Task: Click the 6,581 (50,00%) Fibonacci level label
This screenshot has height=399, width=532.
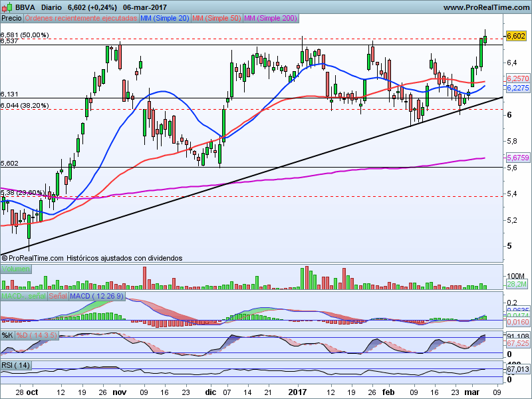Action: 25,35
